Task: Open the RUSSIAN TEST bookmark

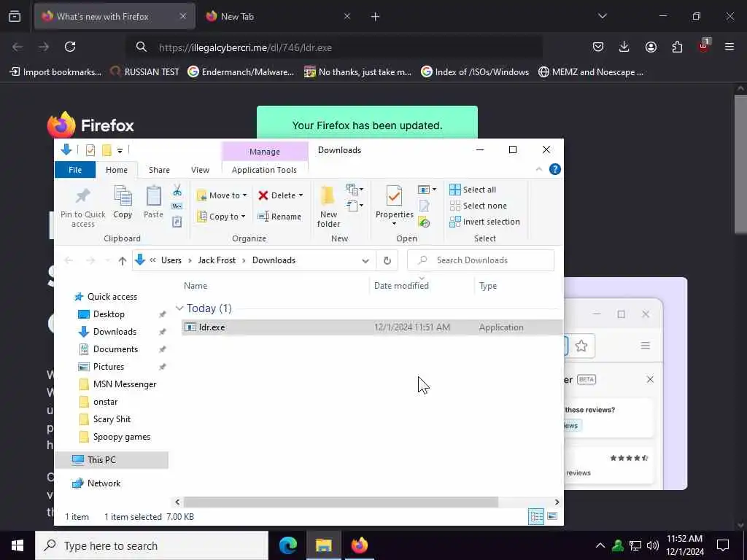Action: tap(145, 72)
